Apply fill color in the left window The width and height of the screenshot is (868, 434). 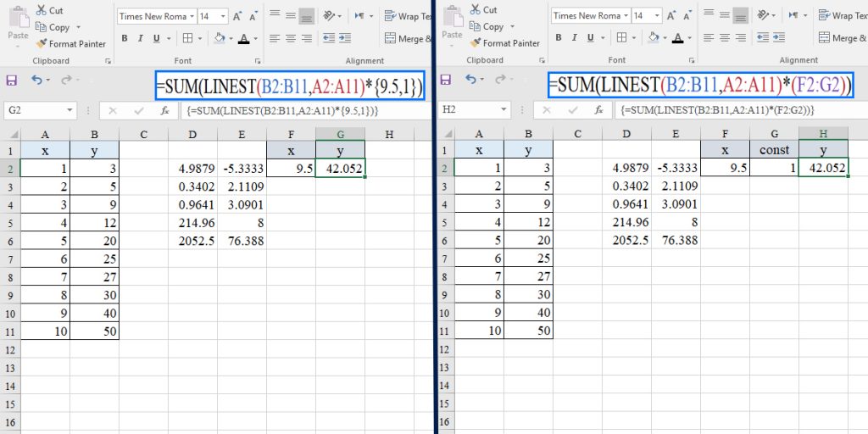tap(220, 38)
